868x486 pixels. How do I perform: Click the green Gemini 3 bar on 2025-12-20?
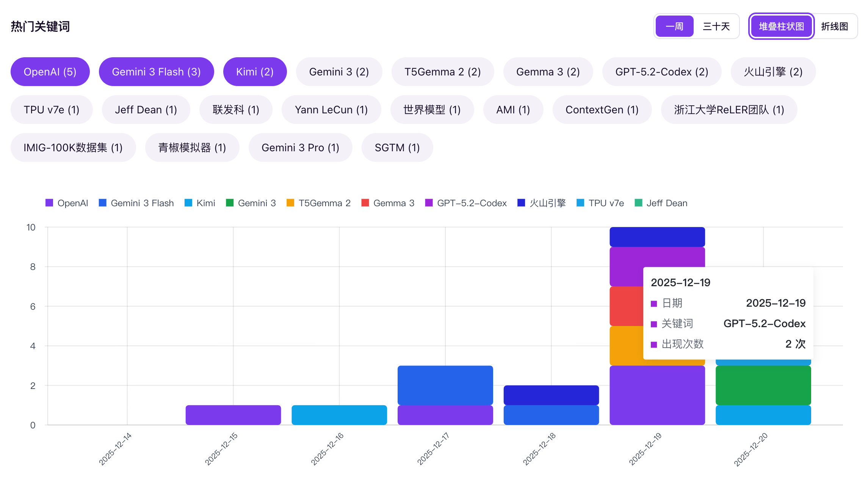pos(763,385)
